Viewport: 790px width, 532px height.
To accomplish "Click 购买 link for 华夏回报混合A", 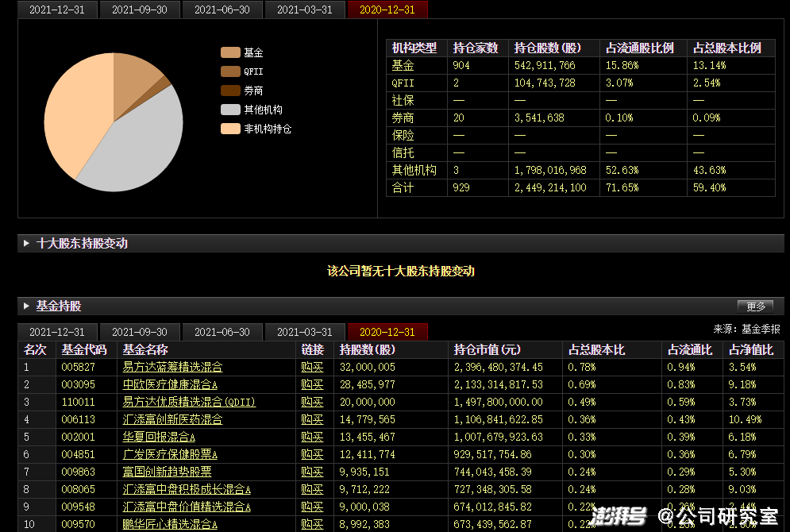I will click(x=312, y=437).
